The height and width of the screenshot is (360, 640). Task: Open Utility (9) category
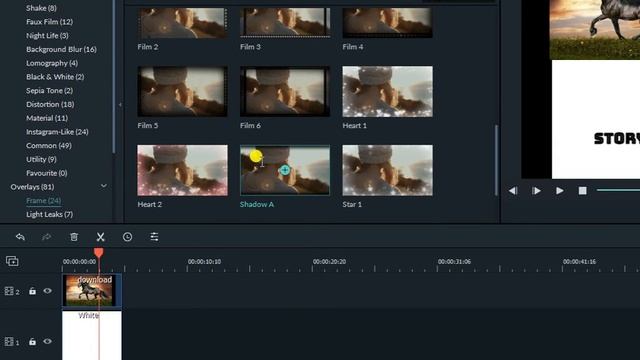(41, 159)
